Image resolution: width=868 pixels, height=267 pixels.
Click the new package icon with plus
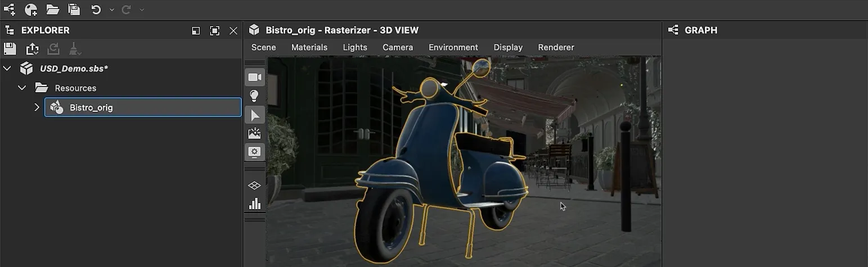(x=31, y=10)
